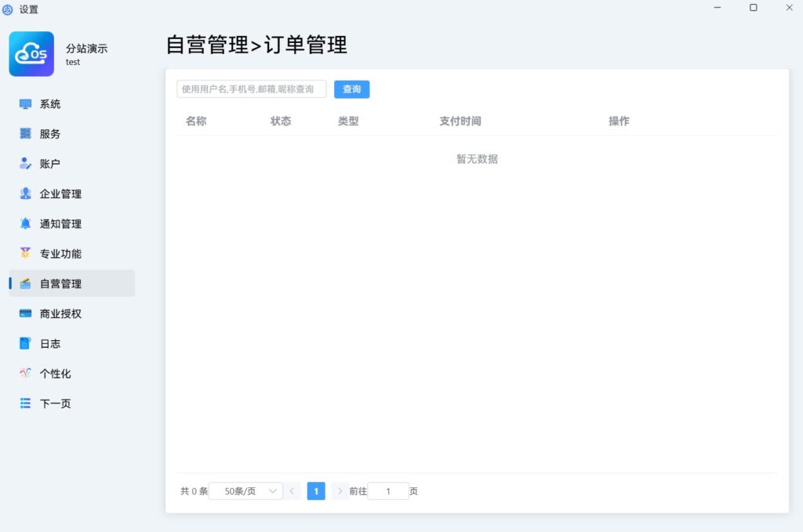The image size is (803, 532).
Task: Click the 企业管理 enterprise management icon
Action: [x=24, y=194]
